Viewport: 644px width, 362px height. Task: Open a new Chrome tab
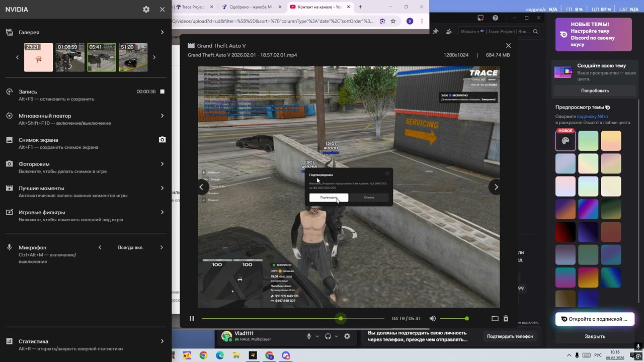(x=360, y=7)
